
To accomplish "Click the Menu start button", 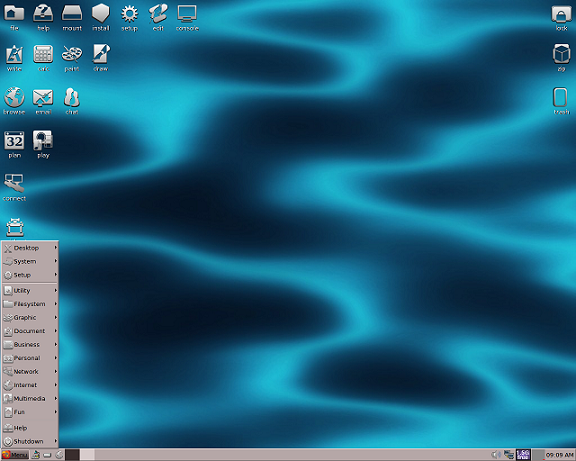I will point(15,455).
